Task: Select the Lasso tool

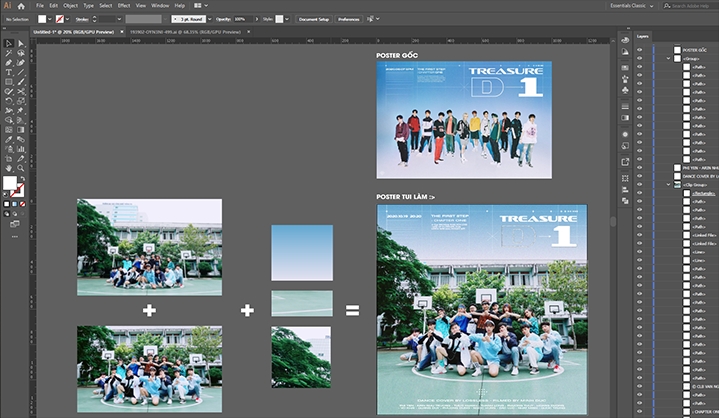Action: 21,53
